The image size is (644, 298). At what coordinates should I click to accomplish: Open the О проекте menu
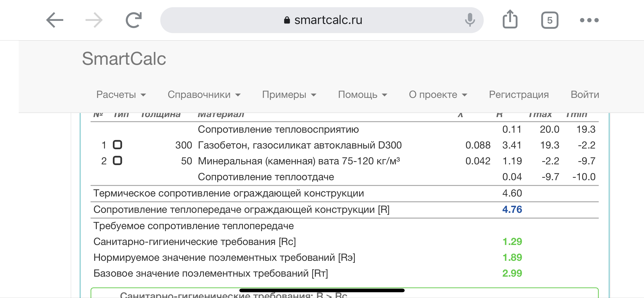tap(438, 95)
